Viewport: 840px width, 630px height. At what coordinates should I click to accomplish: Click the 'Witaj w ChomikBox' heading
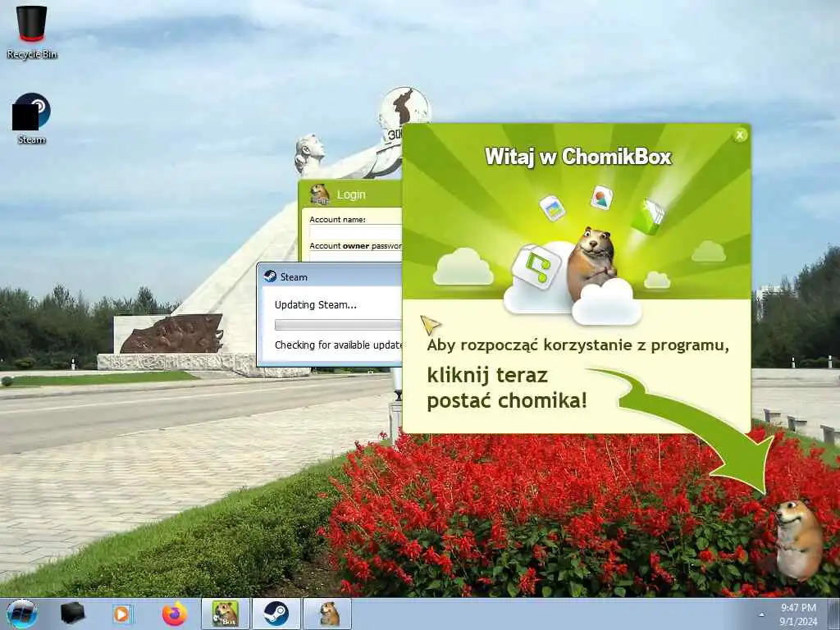(578, 157)
